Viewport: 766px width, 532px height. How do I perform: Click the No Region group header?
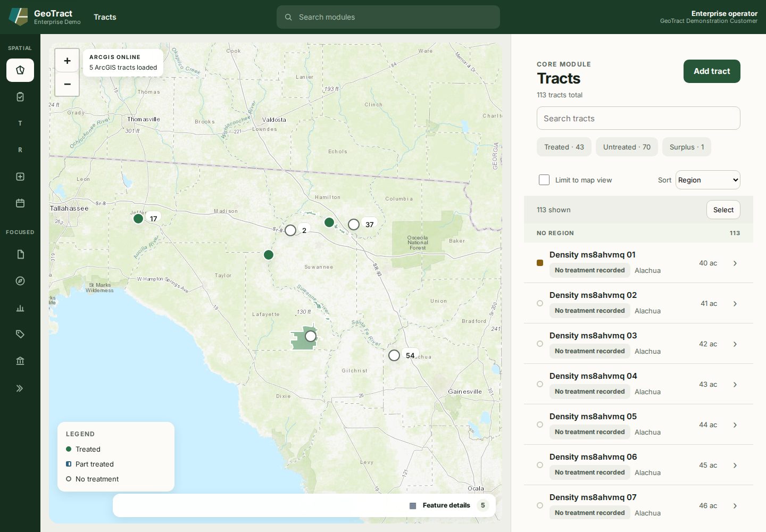pos(638,233)
